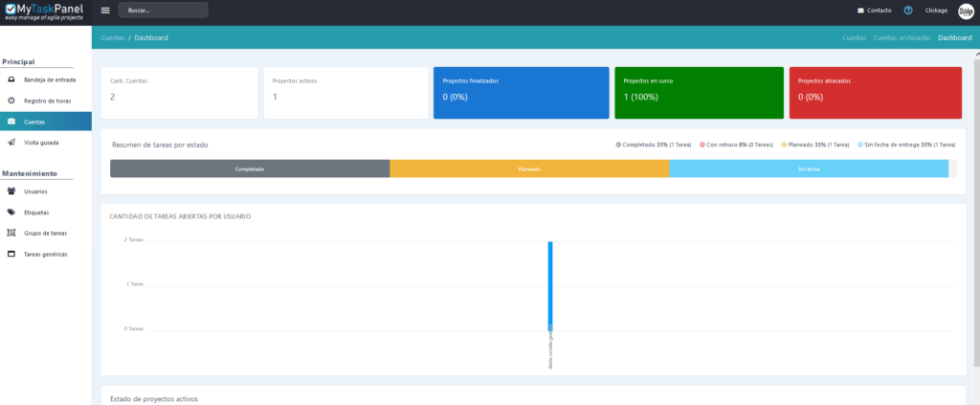Click the 2 Tareas axis label
The width and height of the screenshot is (980, 405).
[x=133, y=239]
